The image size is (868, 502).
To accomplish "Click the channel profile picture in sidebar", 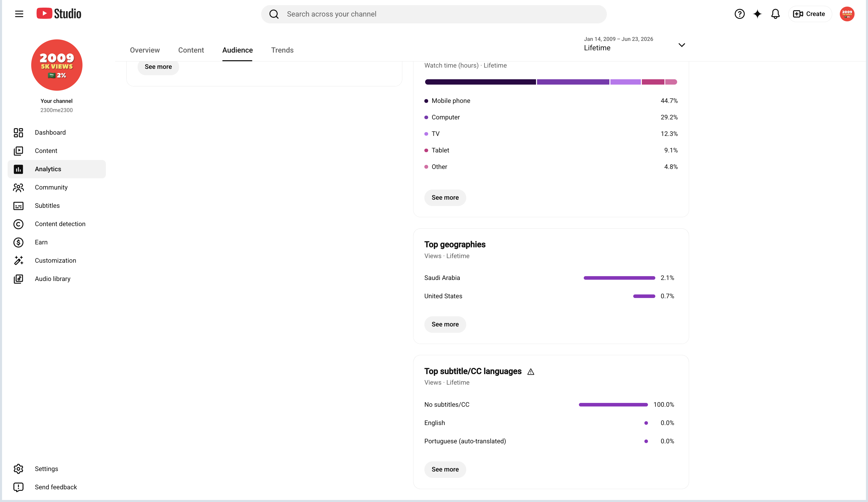I will coord(57,65).
